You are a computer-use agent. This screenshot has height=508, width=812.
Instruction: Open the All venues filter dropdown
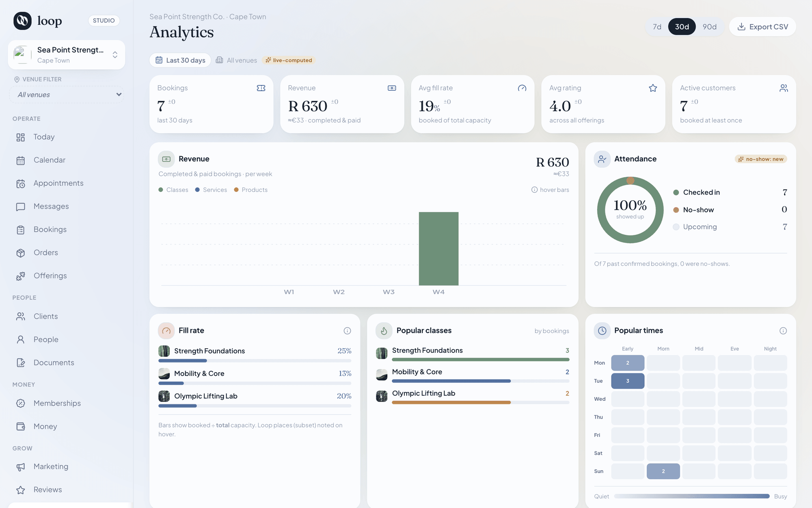[x=67, y=95]
